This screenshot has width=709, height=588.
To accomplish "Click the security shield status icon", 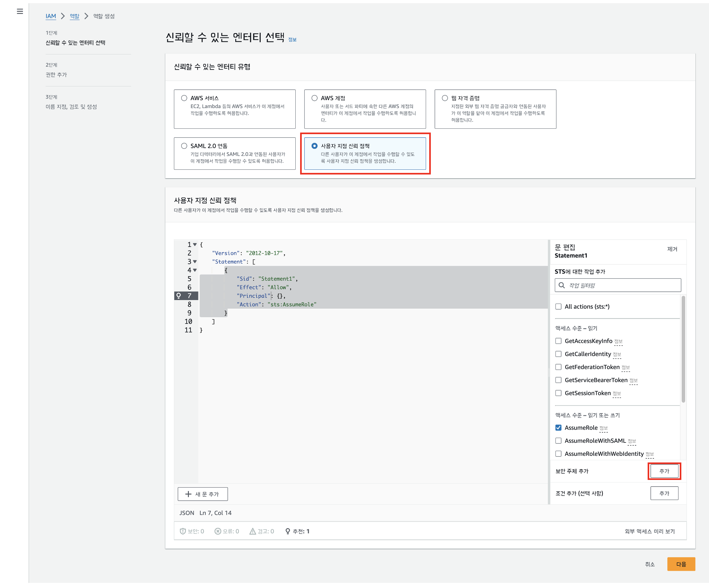I will click(x=182, y=531).
